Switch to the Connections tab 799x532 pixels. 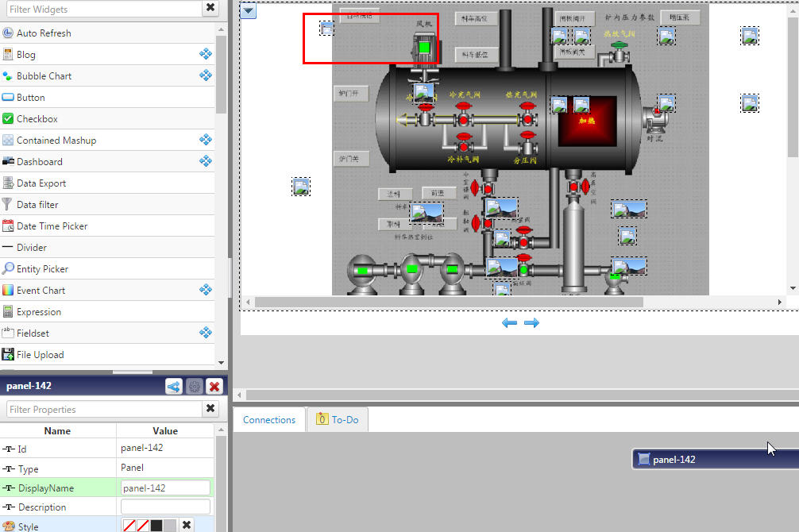269,419
